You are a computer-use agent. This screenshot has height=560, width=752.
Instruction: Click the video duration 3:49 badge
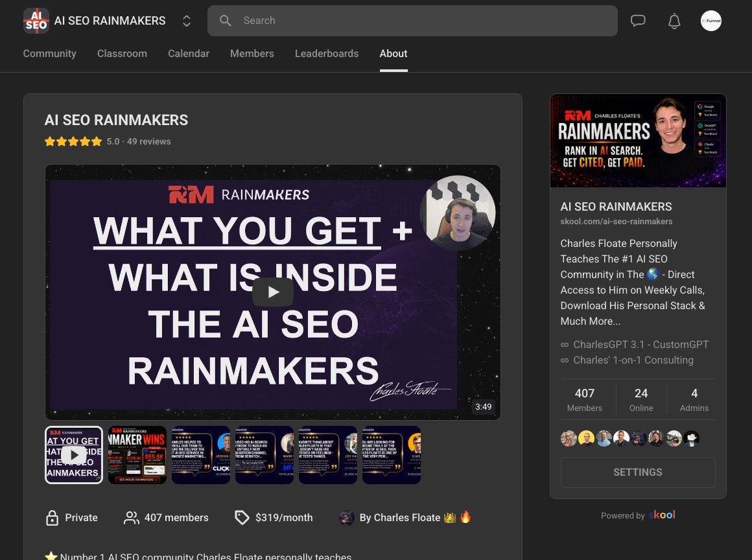coord(484,406)
